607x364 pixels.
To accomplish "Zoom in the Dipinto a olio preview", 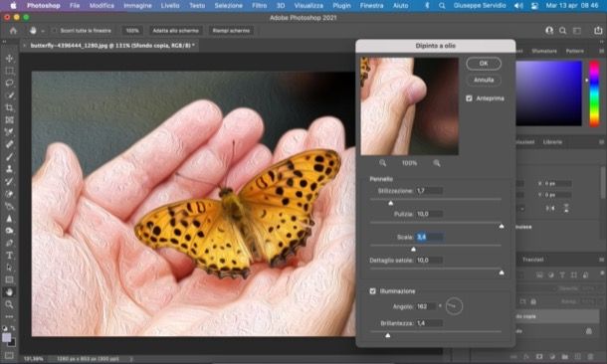I will tap(437, 163).
